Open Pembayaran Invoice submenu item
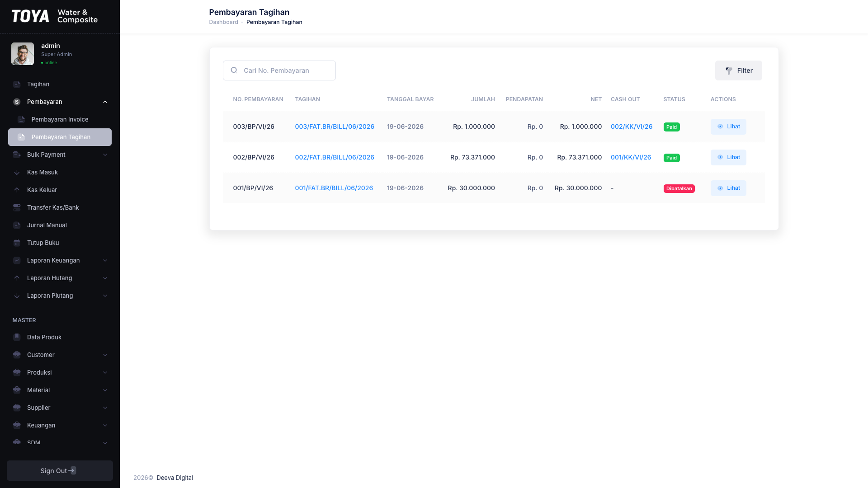The width and height of the screenshot is (868, 488). pos(60,120)
